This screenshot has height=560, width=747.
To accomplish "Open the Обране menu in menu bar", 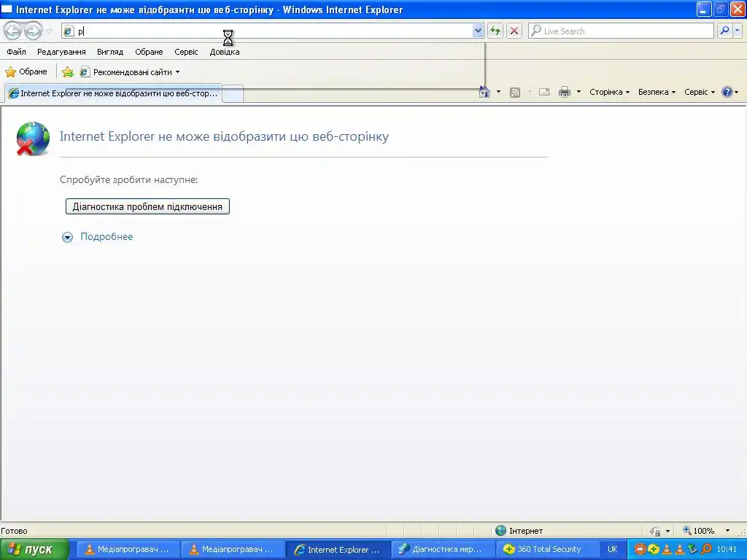I will pyautogui.click(x=149, y=52).
